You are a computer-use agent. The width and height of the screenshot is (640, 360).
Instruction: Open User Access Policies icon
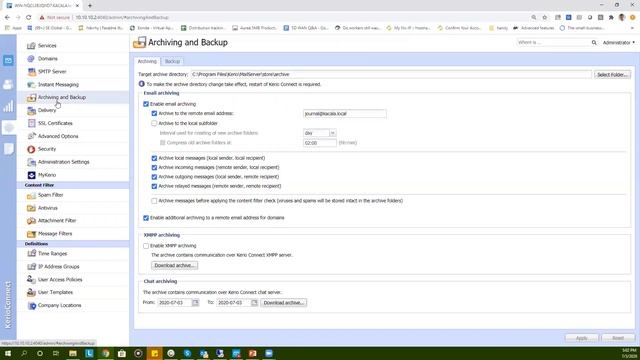(31, 280)
